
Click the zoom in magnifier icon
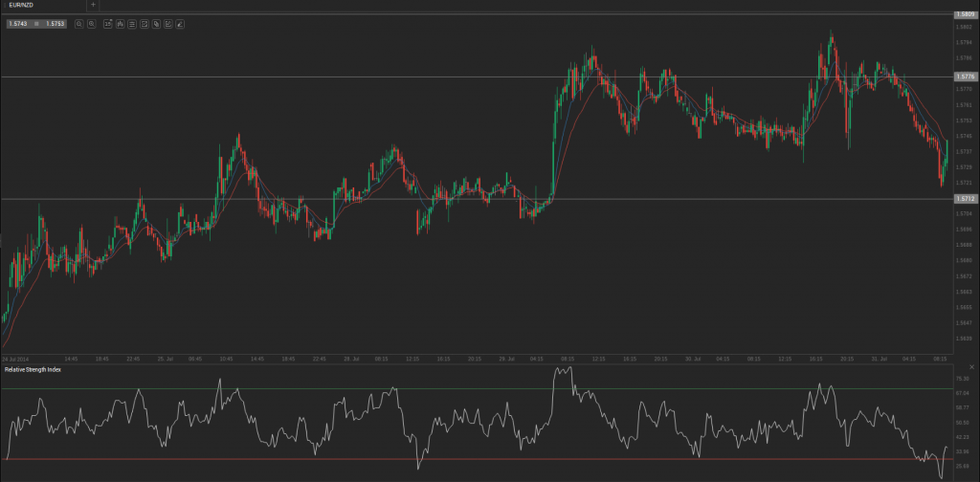point(91,23)
